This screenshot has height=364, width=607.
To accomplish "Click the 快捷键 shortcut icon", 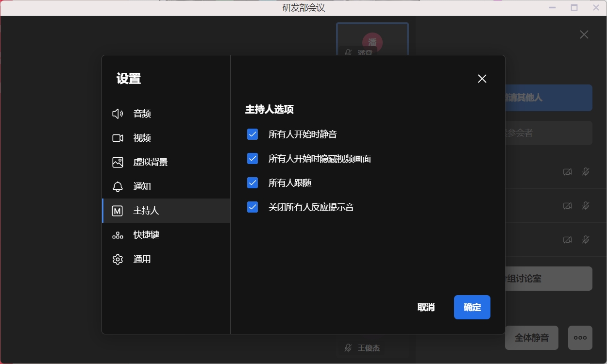I will point(118,235).
